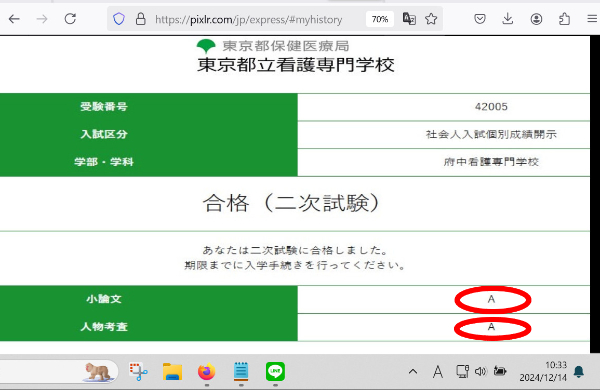Open the volume speaker control
600x390 pixels.
pos(480,371)
